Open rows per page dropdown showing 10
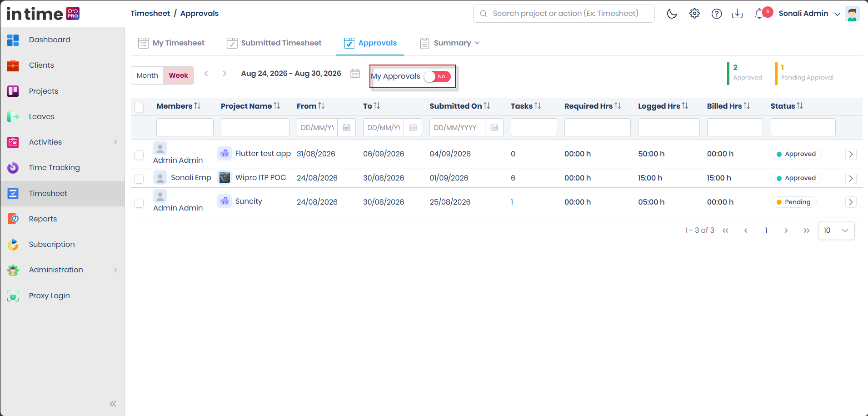The width and height of the screenshot is (868, 416). pos(836,231)
